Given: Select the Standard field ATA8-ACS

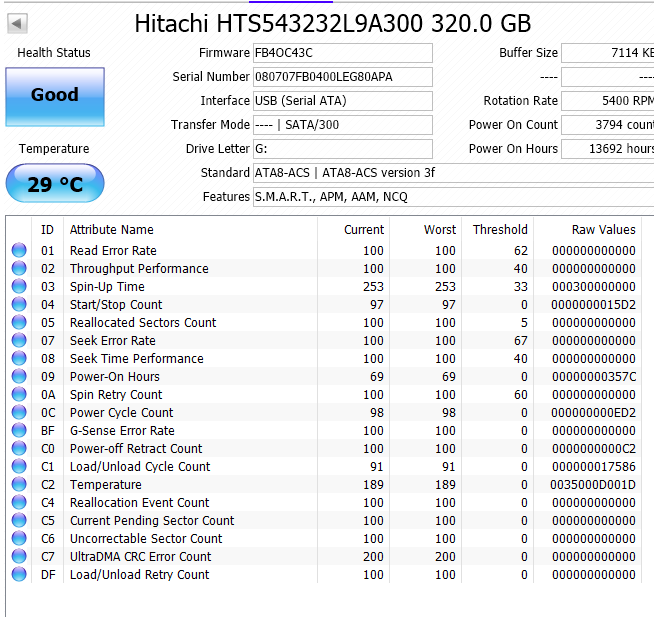Looking at the screenshot, I should point(453,173).
